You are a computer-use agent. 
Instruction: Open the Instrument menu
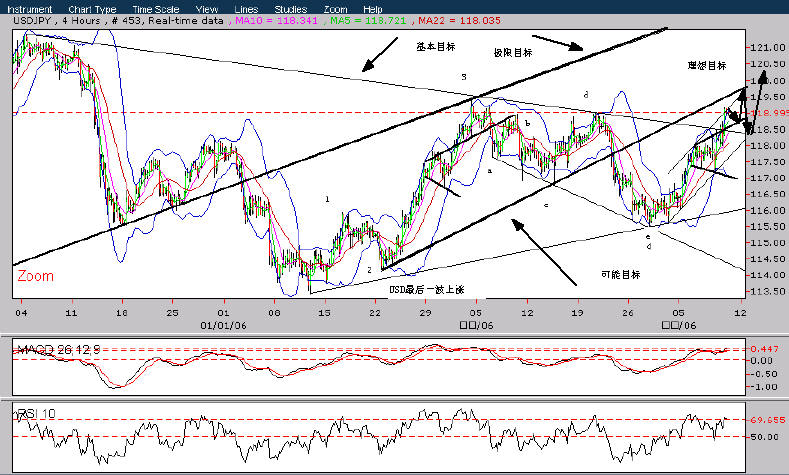point(29,9)
